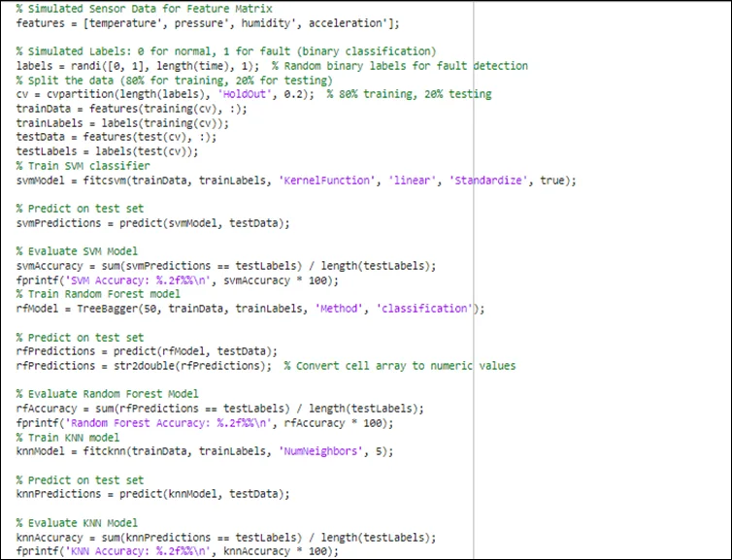Click the comment "% Train KNN model"
The height and width of the screenshot is (560, 732).
(x=68, y=438)
